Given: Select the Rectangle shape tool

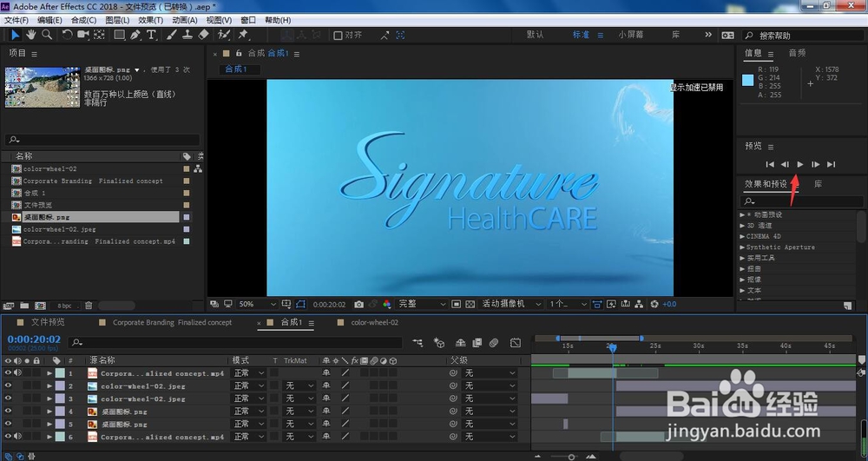Looking at the screenshot, I should [119, 35].
